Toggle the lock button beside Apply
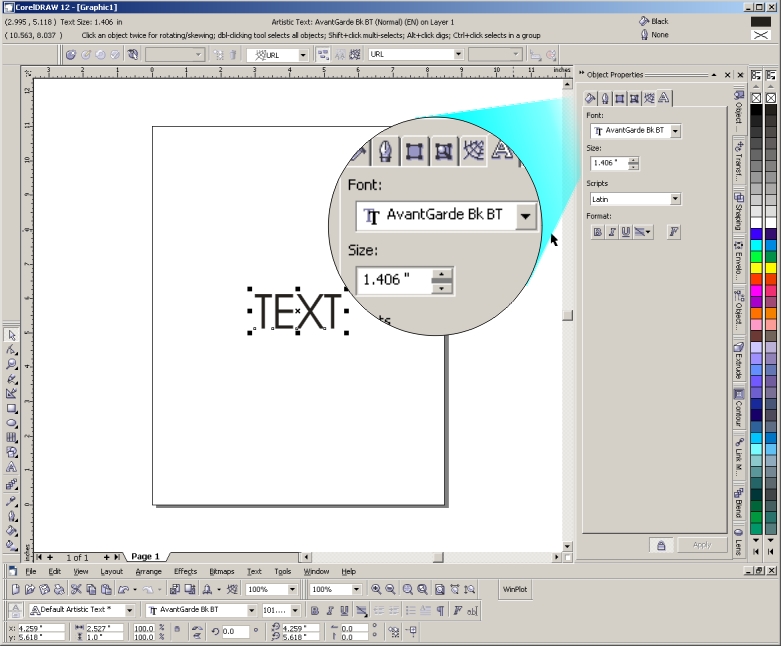 [661, 545]
